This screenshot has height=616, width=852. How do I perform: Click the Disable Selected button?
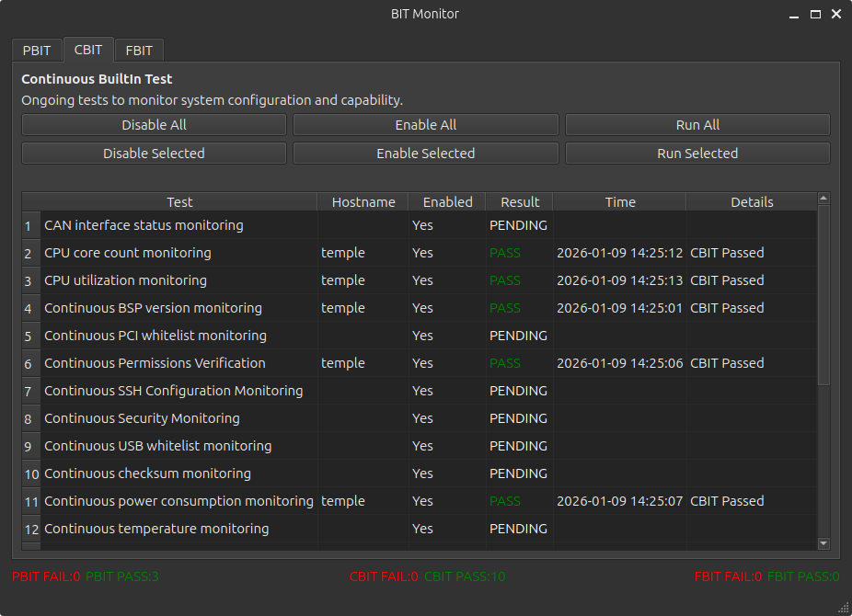pyautogui.click(x=153, y=153)
